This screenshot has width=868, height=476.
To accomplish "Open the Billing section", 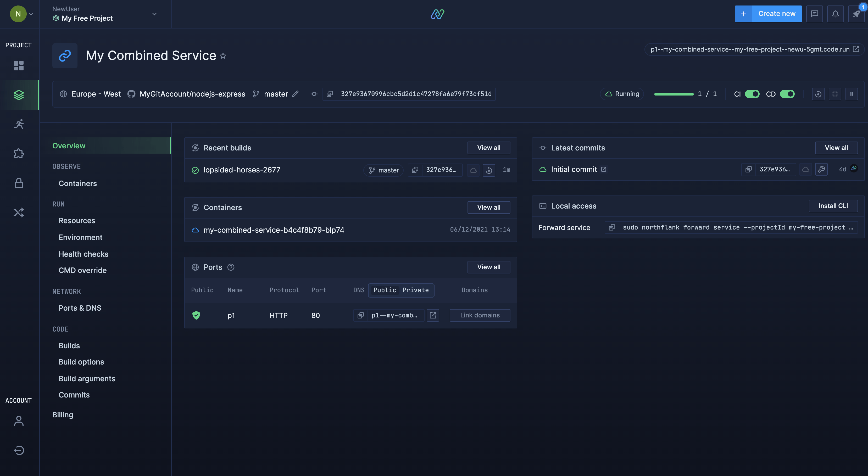I will [63, 415].
